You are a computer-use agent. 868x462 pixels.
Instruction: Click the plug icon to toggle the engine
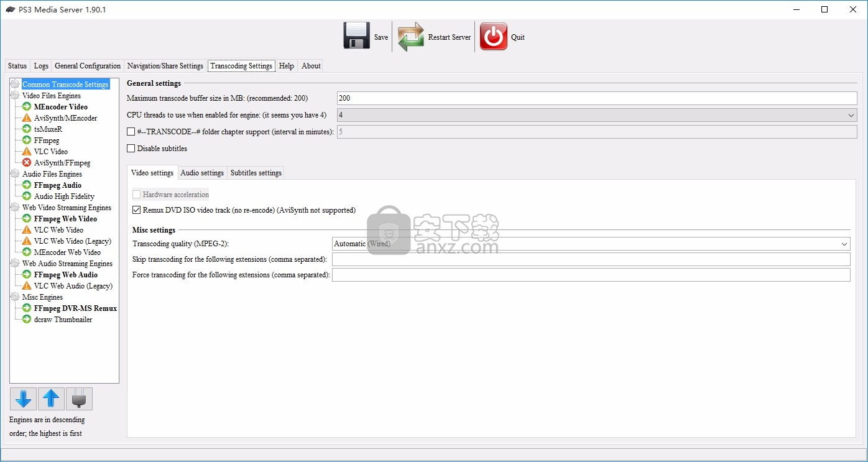point(79,399)
